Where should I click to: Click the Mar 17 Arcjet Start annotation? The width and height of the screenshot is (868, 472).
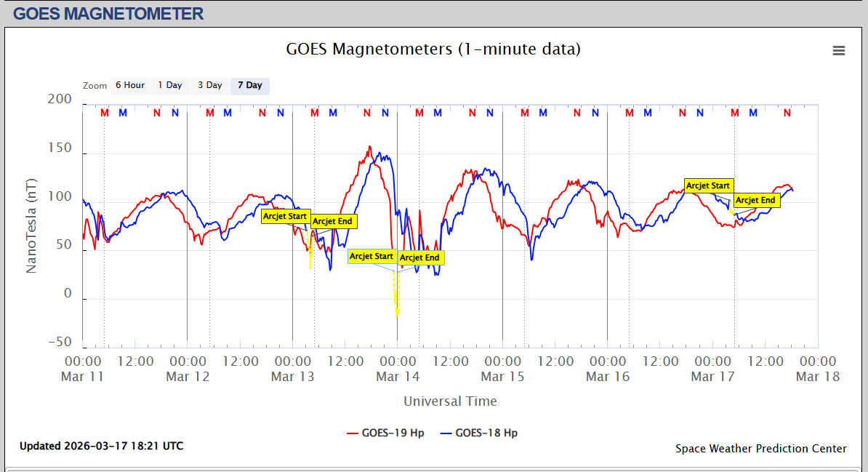709,185
